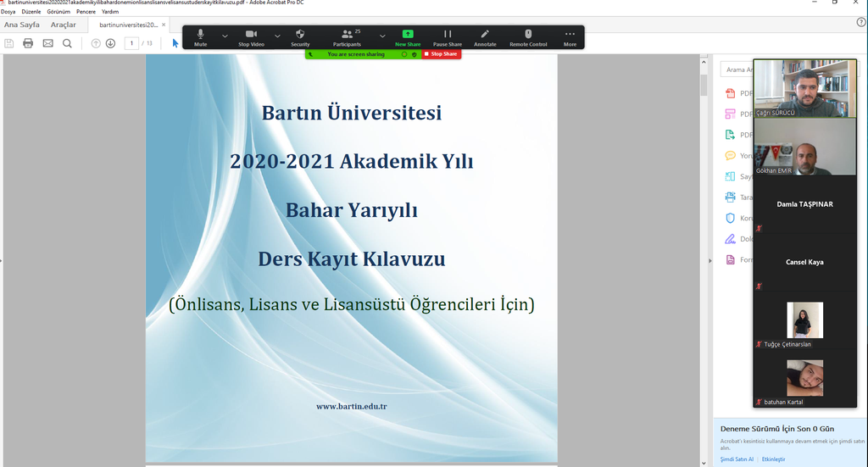Click the red Stop Share button
Screen dimensions: 868x467
(x=441, y=54)
